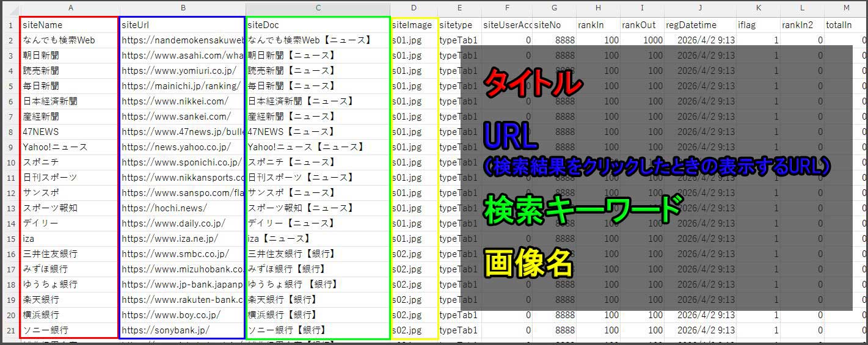Click the siteDoc header cell
This screenshot has width=868, height=345.
pyautogui.click(x=316, y=25)
